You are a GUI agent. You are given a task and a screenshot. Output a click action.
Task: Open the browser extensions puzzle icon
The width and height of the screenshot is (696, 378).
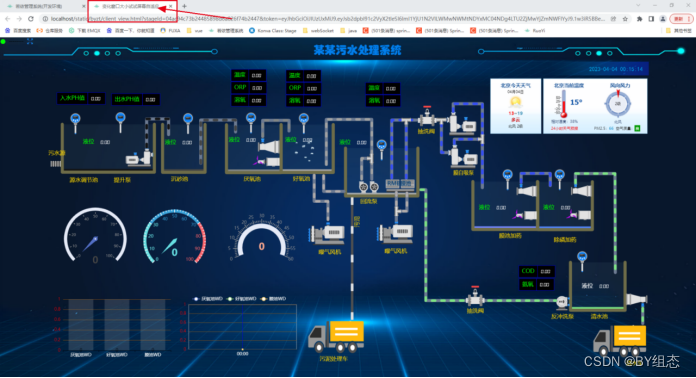(x=639, y=19)
